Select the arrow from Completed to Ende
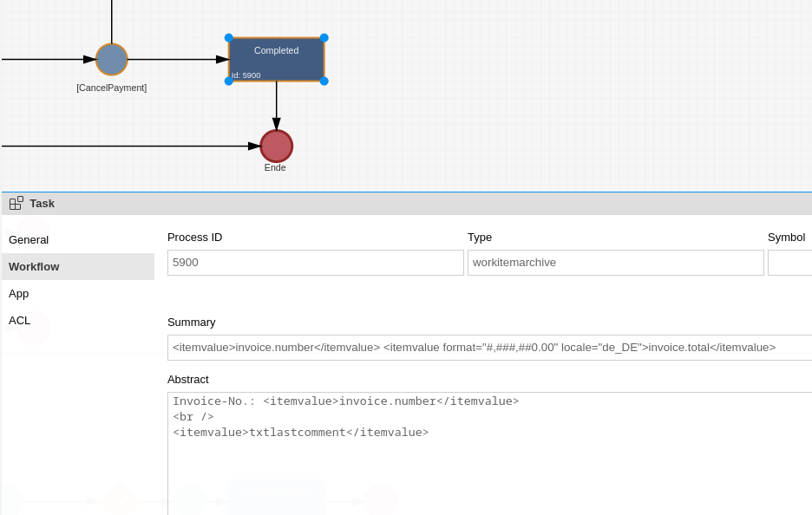812x515 pixels. (276, 104)
